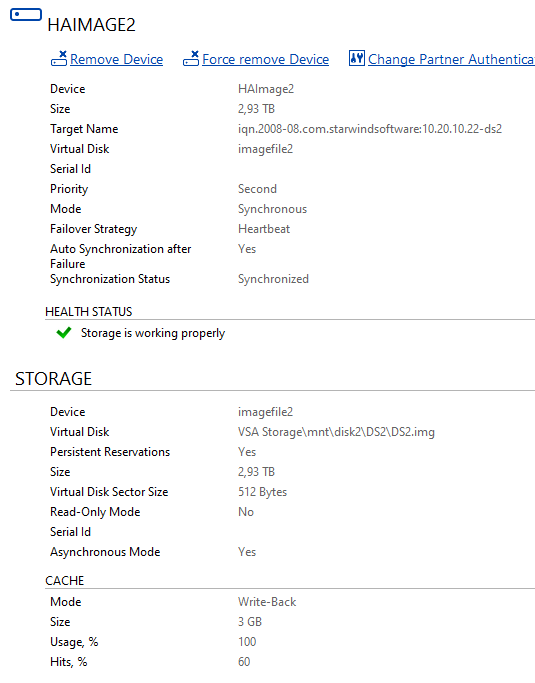Click the imagefile2 virtual disk value
This screenshot has height=683, width=535.
click(265, 149)
